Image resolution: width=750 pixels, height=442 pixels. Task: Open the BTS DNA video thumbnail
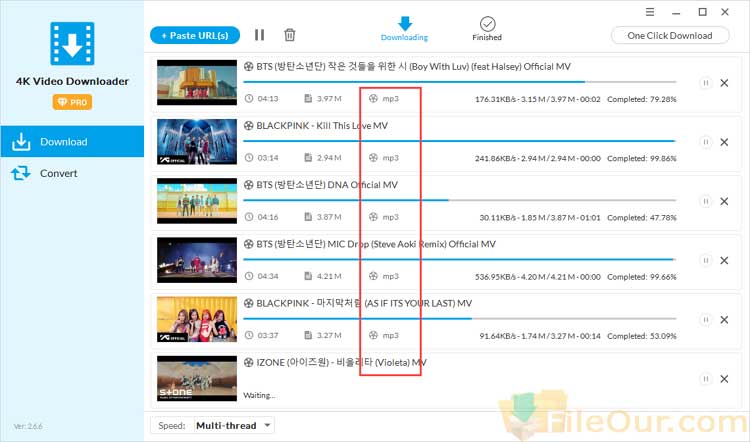click(197, 201)
